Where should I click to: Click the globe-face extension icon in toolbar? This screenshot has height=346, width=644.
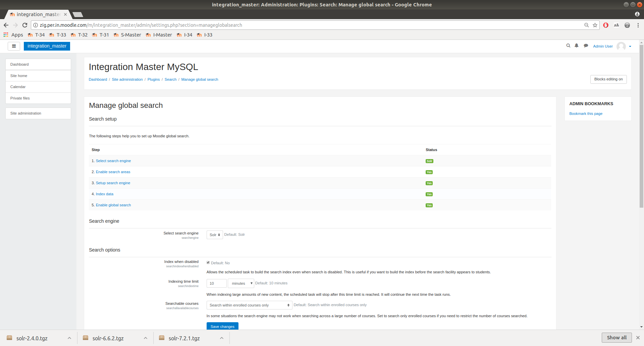click(x=627, y=25)
